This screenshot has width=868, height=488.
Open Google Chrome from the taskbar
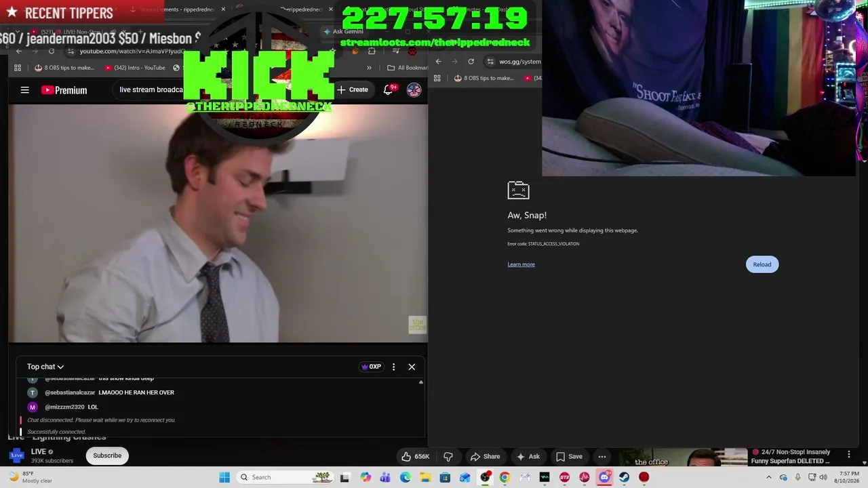pyautogui.click(x=505, y=477)
